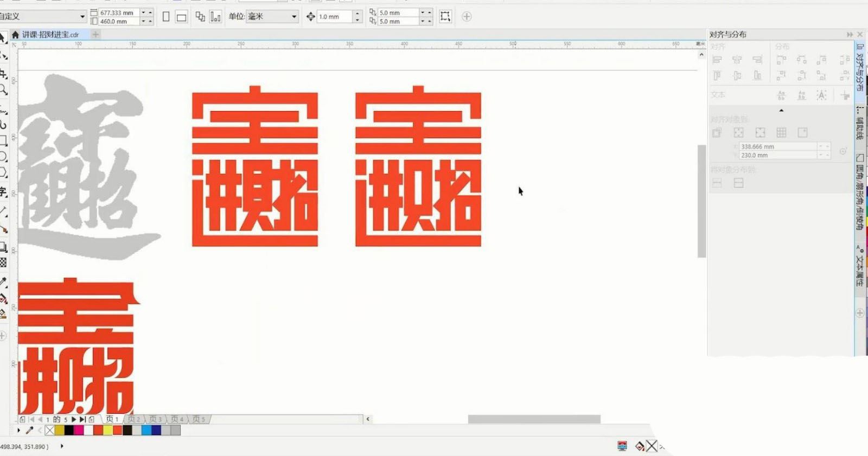This screenshot has height=456, width=868.
Task: Click nudge distance field 1.0 mm
Action: pos(334,17)
